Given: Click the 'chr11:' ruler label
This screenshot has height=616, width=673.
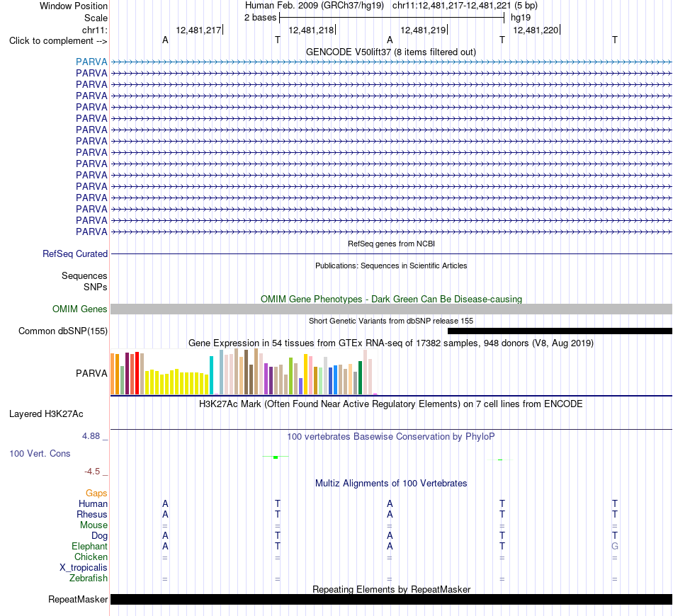Looking at the screenshot, I should [x=94, y=30].
